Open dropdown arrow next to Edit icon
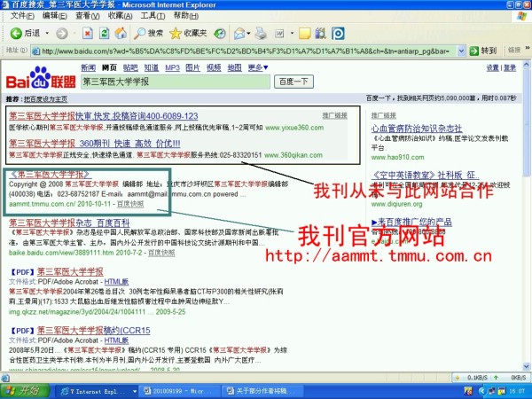Image resolution: width=532 pixels, height=399 pixels. pyautogui.click(x=292, y=34)
